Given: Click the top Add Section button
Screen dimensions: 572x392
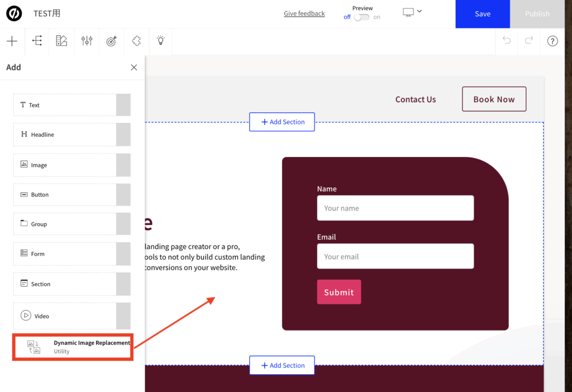Looking at the screenshot, I should click(x=282, y=122).
